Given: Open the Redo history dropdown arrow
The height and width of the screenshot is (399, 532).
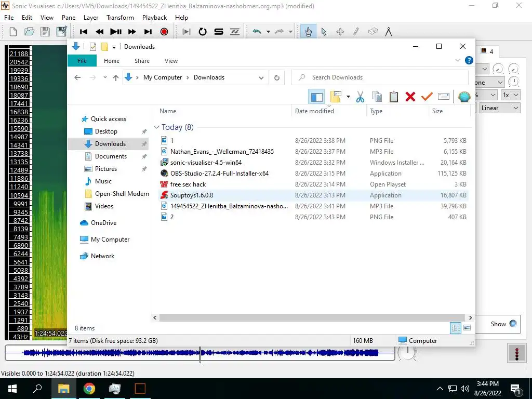Looking at the screenshot, I should point(290,32).
